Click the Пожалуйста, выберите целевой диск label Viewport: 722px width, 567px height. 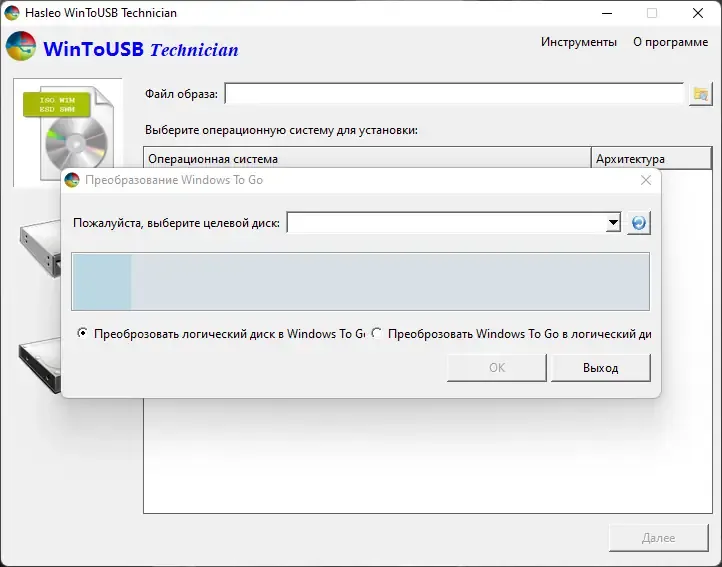pos(176,223)
